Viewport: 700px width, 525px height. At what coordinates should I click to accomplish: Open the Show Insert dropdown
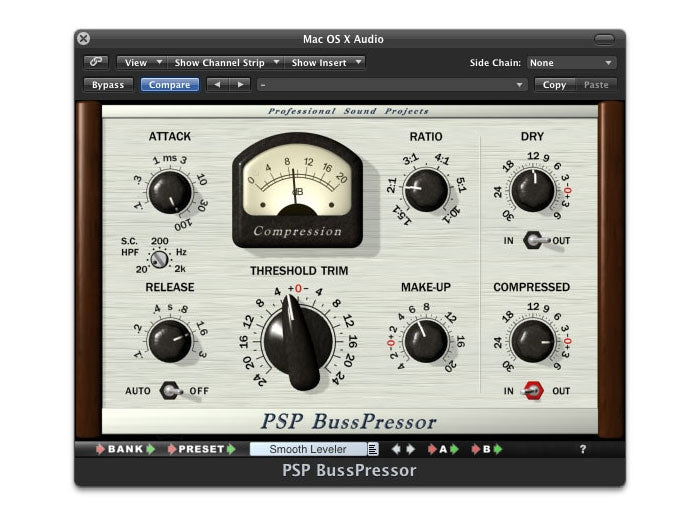(326, 62)
